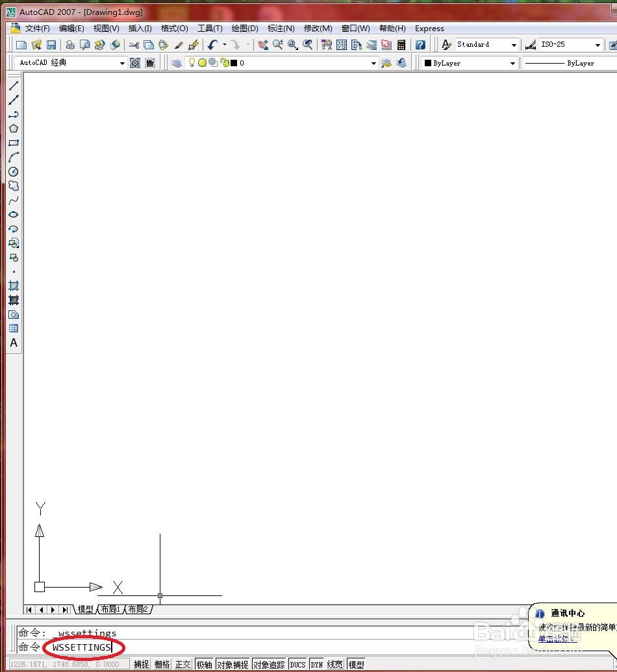Select the Polygon drawing tool

14,129
